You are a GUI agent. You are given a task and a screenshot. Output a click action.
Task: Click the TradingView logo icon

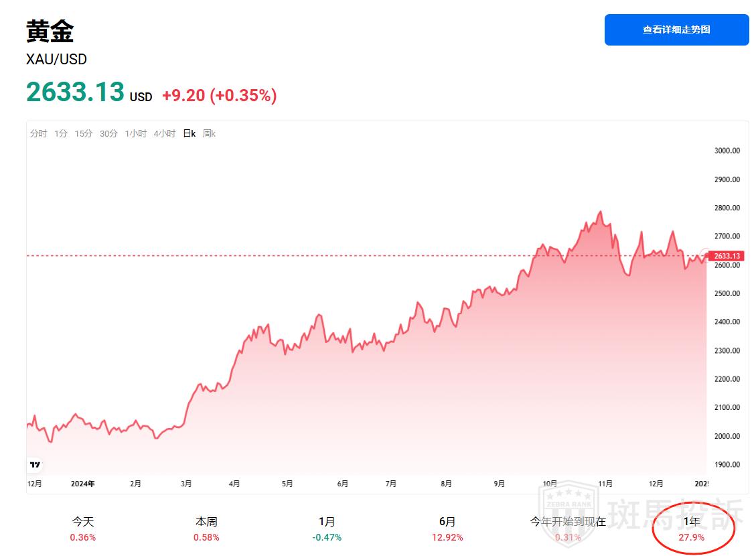tap(35, 464)
